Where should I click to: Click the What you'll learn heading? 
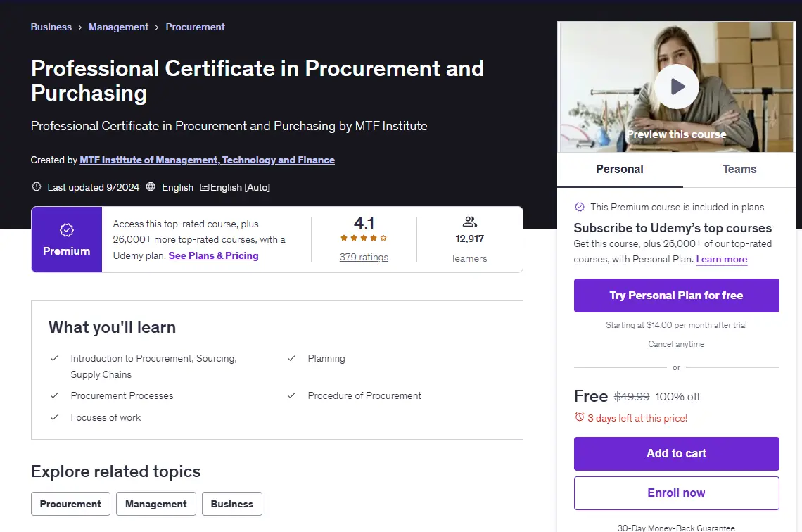[x=112, y=327]
